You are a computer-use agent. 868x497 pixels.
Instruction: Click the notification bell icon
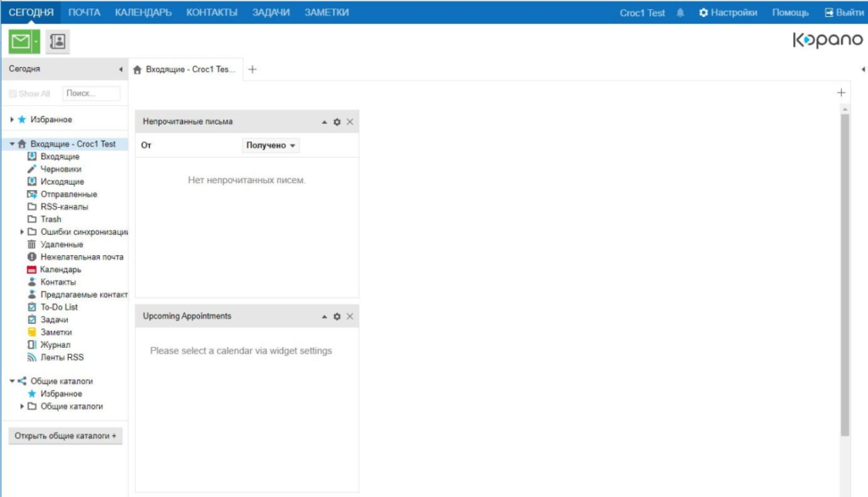pos(681,13)
